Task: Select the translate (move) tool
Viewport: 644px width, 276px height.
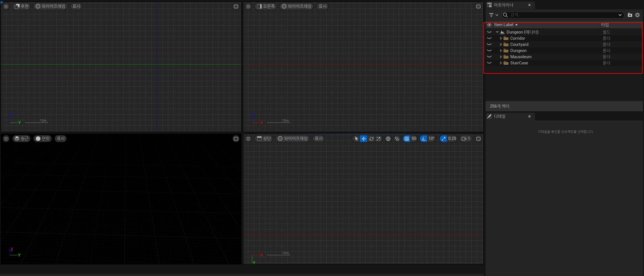Action: click(363, 139)
